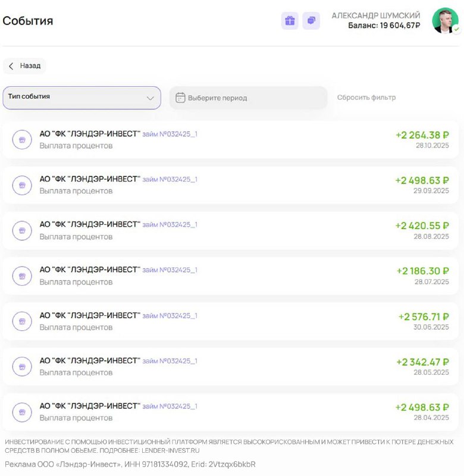464x476 pixels.
Task: Click the +2 576.71 ₽ amount
Action: (424, 317)
